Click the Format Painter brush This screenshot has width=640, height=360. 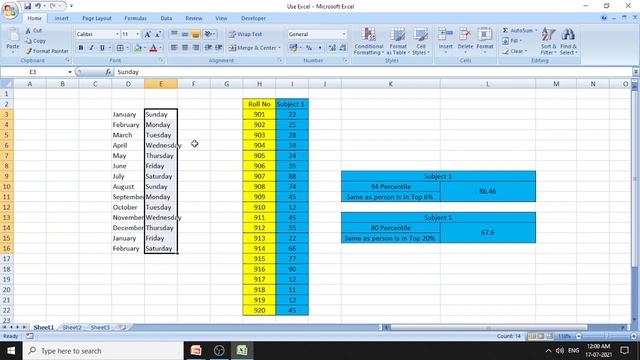click(28, 51)
